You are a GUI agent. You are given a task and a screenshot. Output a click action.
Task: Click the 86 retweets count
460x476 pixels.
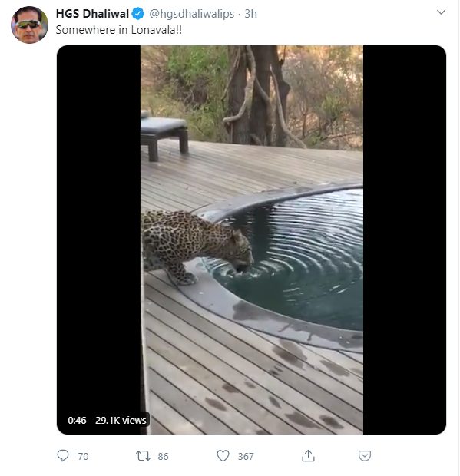pyautogui.click(x=163, y=456)
